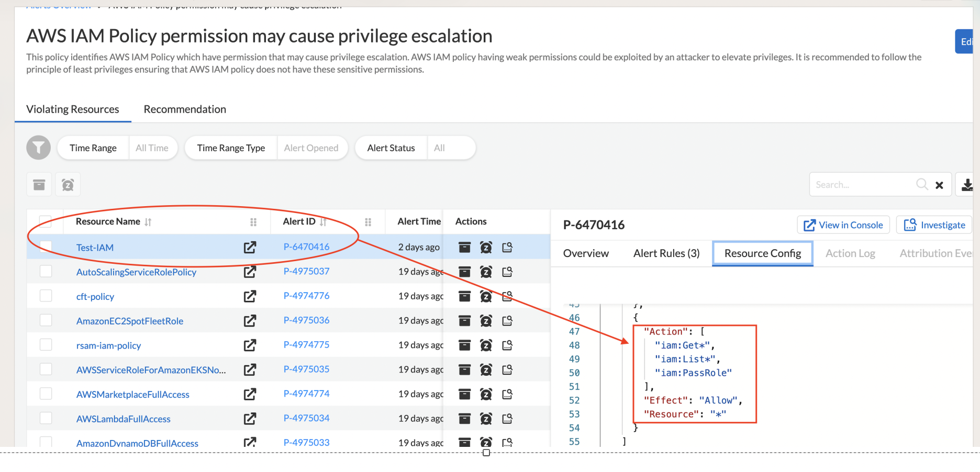Open the AutoScalingServiceRolePolicy resource link
980x472 pixels.
(136, 272)
